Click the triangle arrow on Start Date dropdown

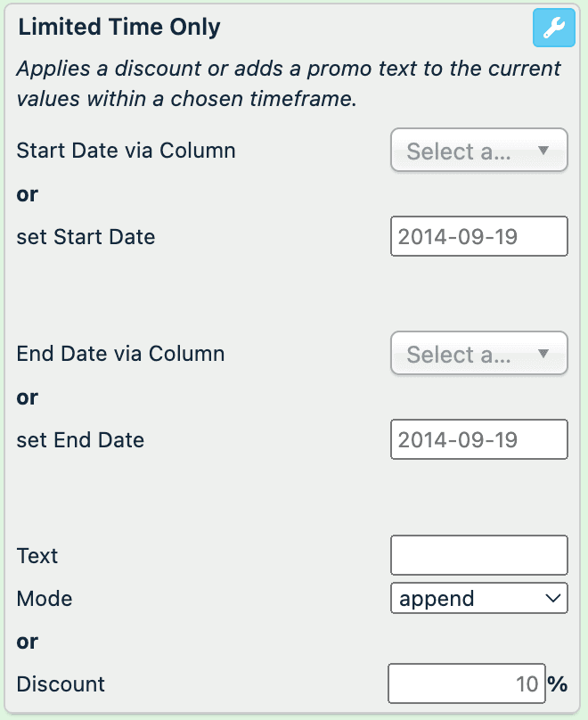point(544,151)
